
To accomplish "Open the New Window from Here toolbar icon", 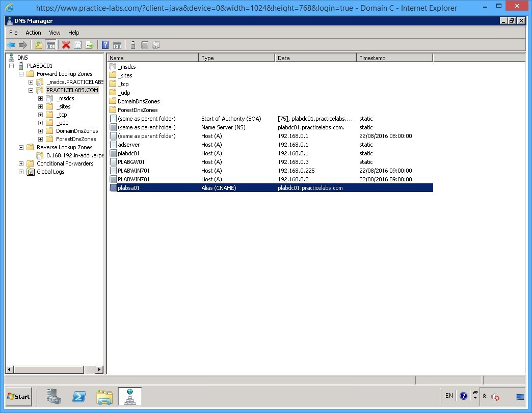I will [x=118, y=45].
